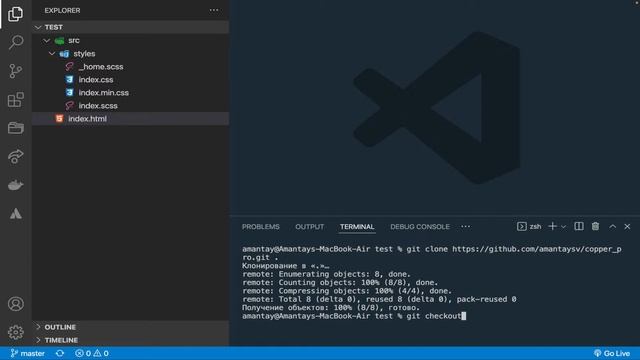This screenshot has width=640, height=360.
Task: Select the TERMINAL tab
Action: point(357,227)
